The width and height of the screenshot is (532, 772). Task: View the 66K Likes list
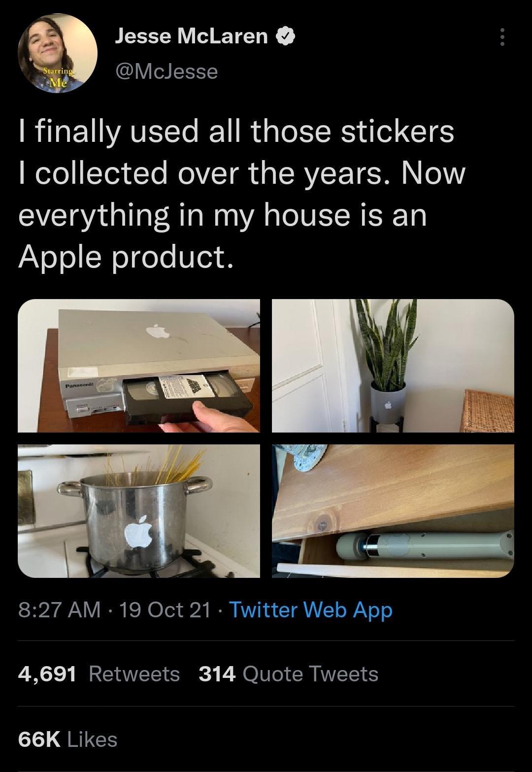click(x=67, y=739)
